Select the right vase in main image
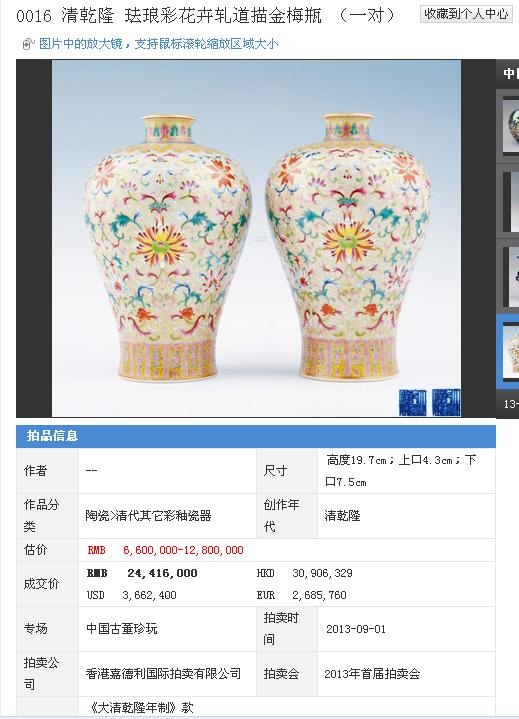 pos(348,248)
